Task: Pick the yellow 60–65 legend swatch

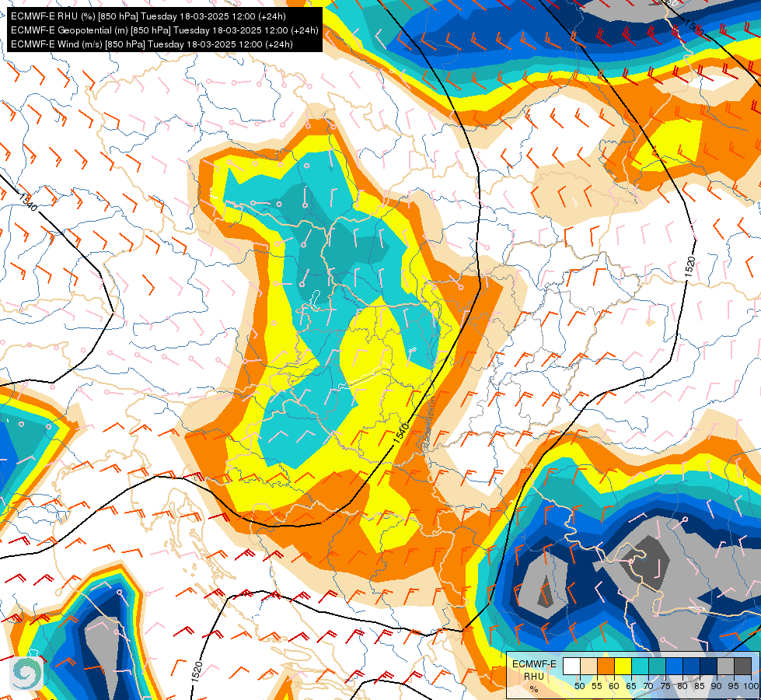Action: pyautogui.click(x=623, y=666)
